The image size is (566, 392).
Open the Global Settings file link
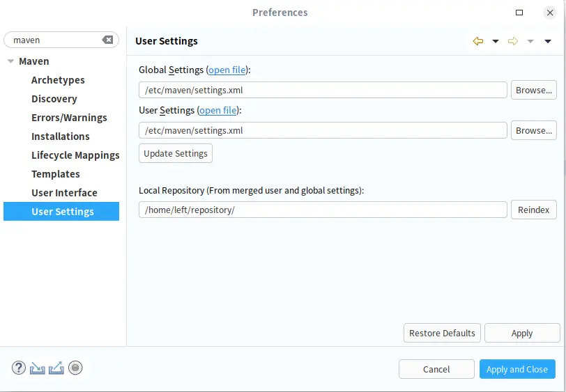point(227,70)
